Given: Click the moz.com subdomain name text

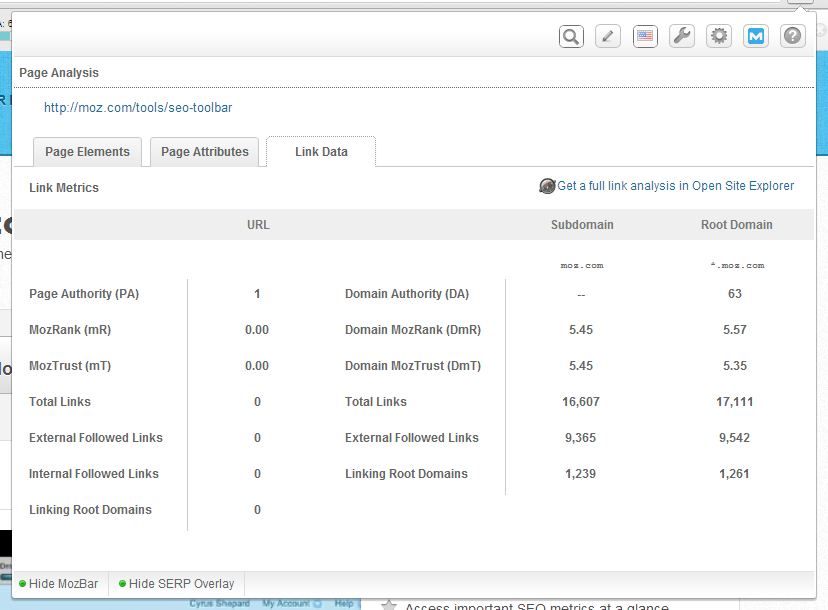Looking at the screenshot, I should click(581, 265).
